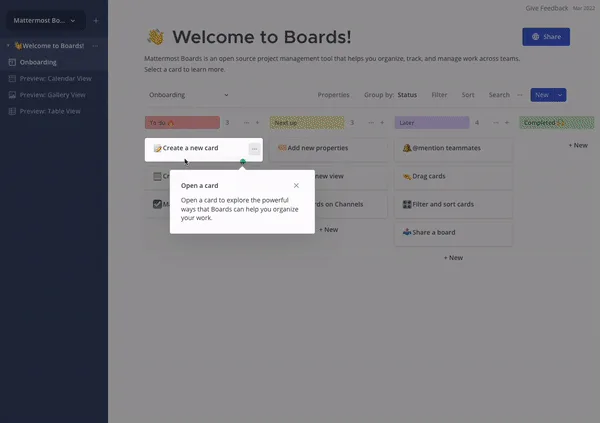
Task: Open Preview: Table View in sidebar
Action: [50, 111]
